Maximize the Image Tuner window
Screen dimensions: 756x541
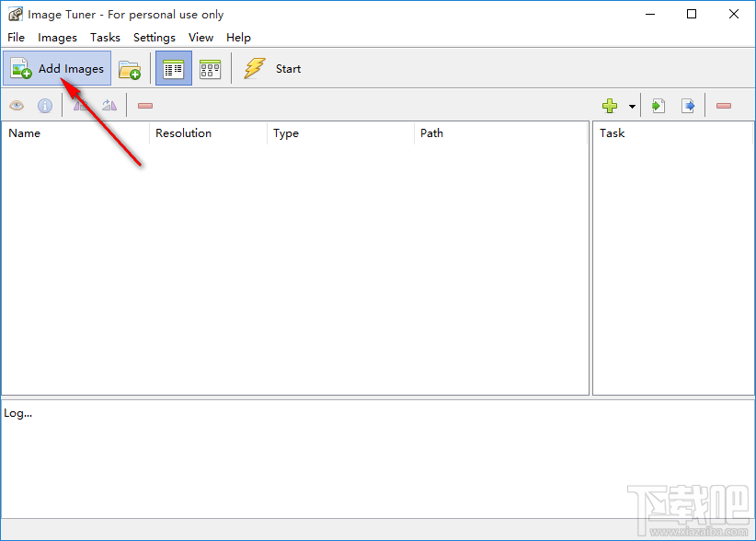[x=692, y=14]
